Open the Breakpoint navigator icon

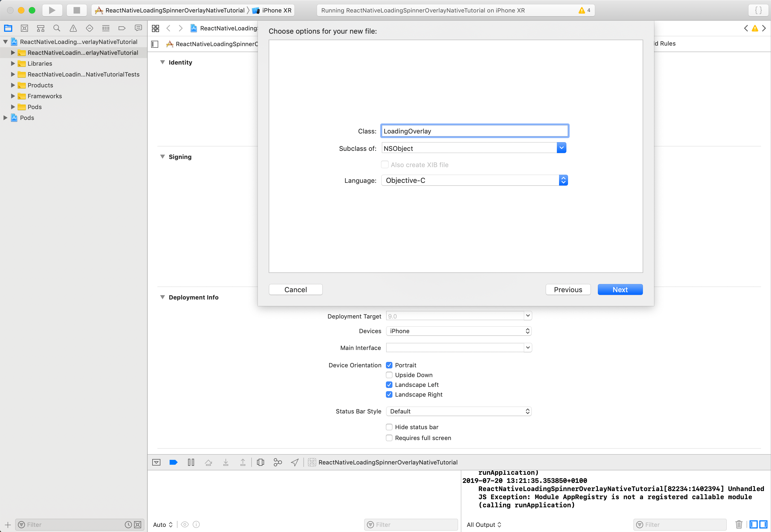(x=122, y=28)
